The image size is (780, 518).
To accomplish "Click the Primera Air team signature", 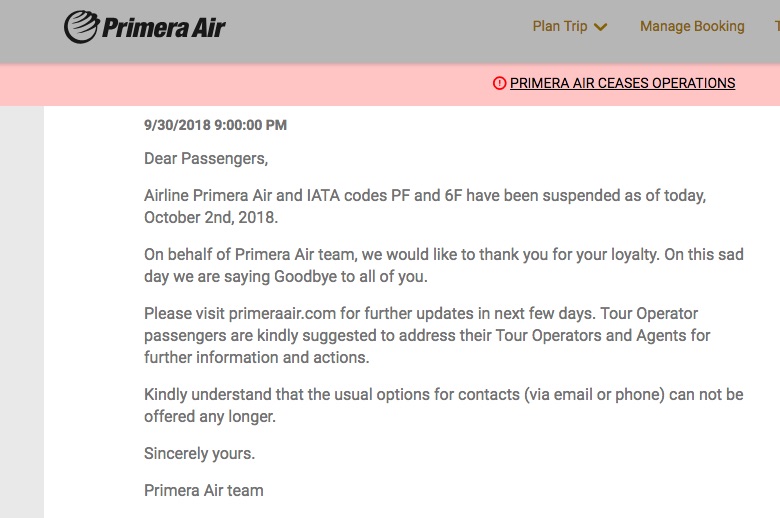I will [204, 490].
